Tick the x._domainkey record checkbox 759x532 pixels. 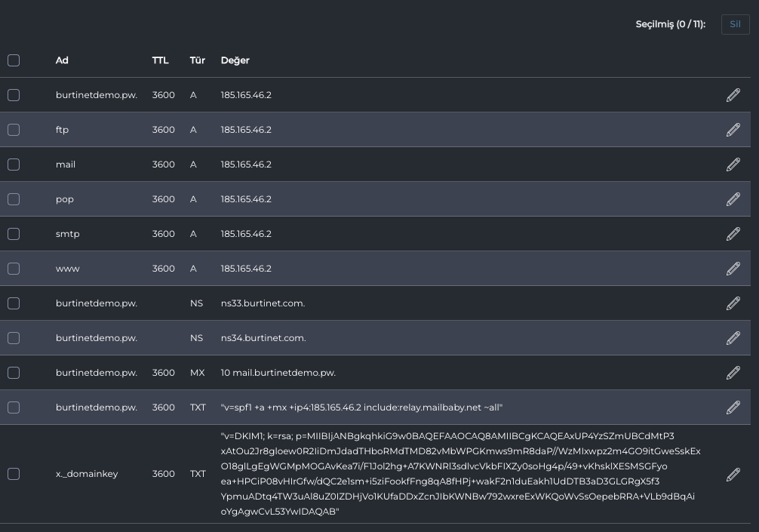tap(14, 474)
